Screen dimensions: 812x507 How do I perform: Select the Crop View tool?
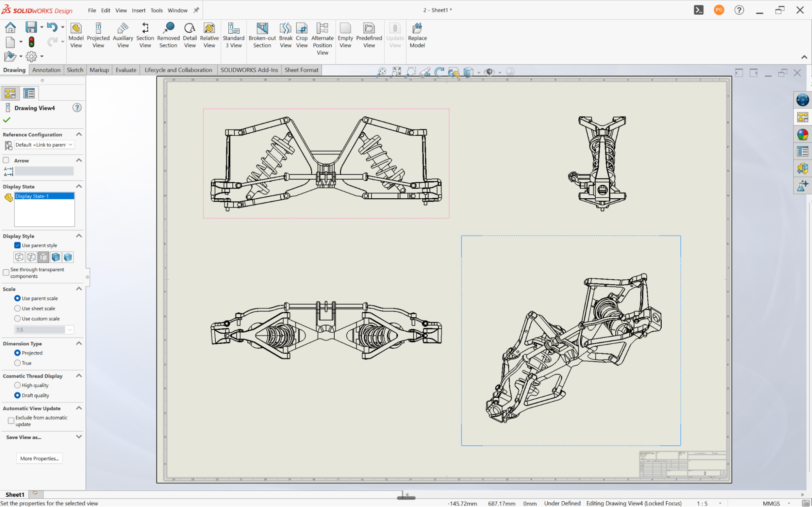click(302, 35)
